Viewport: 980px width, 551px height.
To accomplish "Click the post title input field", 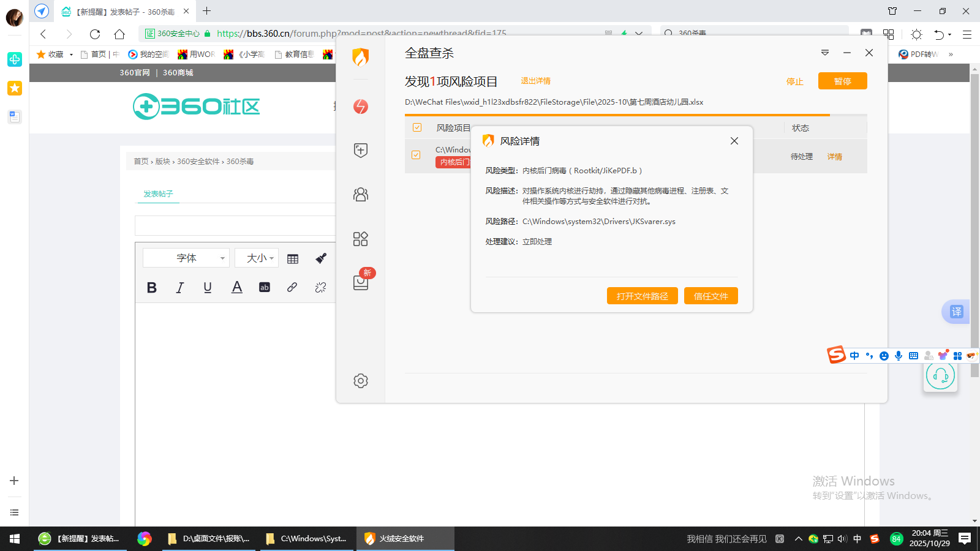I will (x=235, y=225).
